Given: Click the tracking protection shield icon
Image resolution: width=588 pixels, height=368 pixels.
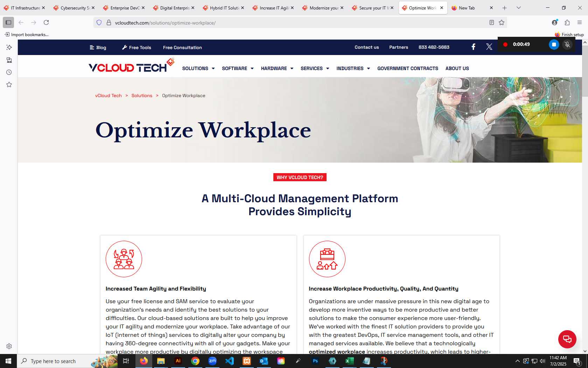Looking at the screenshot, I should point(99,22).
